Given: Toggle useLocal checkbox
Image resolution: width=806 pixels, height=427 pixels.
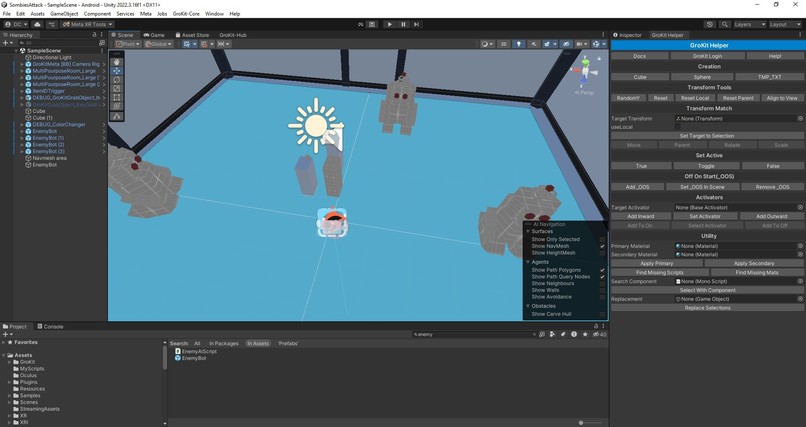Looking at the screenshot, I should coord(677,127).
